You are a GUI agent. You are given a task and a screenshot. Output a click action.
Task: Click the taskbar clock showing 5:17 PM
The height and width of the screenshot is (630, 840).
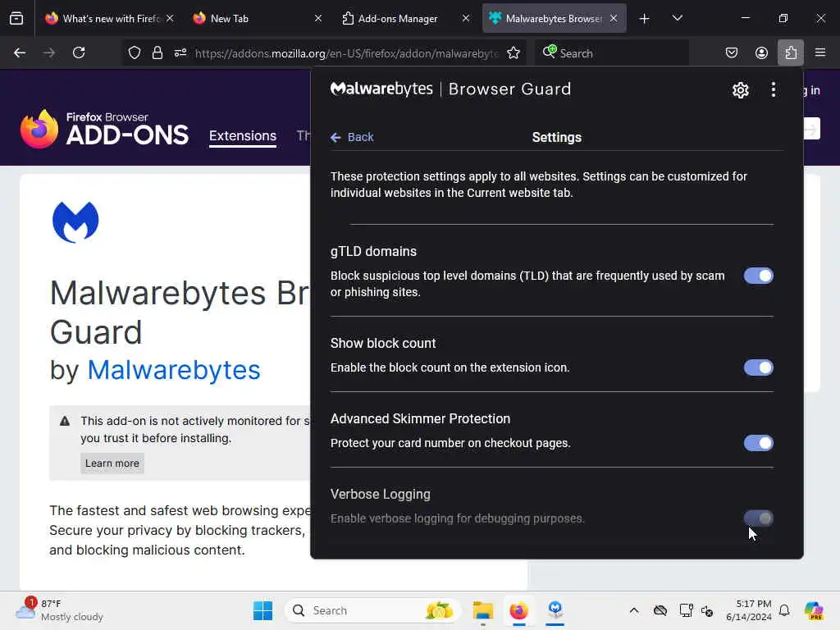click(x=749, y=610)
